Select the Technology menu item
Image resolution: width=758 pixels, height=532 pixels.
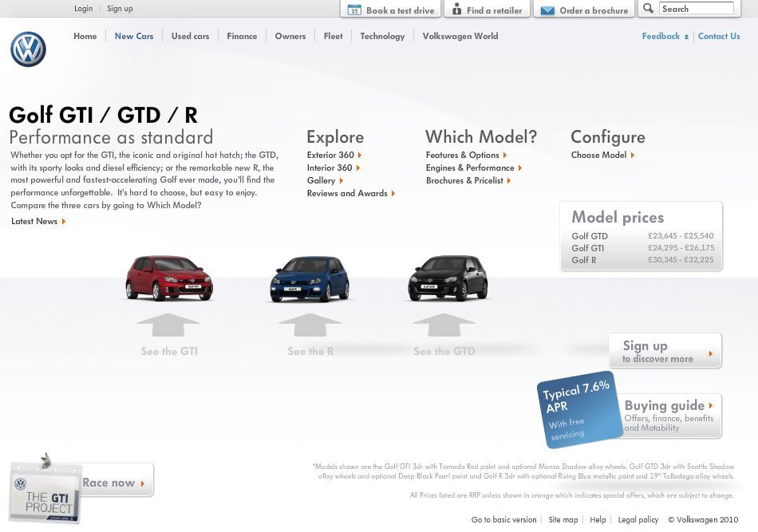382,36
